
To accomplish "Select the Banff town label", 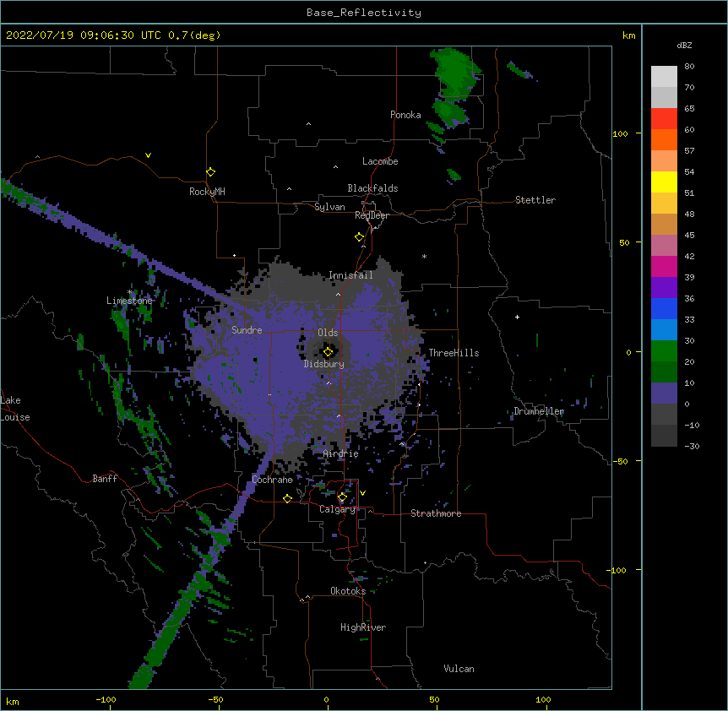I will 105,479.
